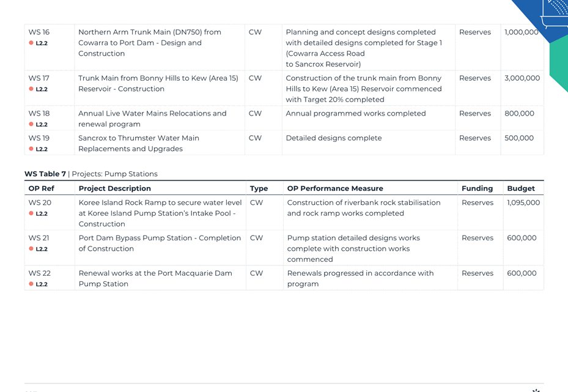Select the Project Description column header
This screenshot has width=568, height=392.
[115, 188]
